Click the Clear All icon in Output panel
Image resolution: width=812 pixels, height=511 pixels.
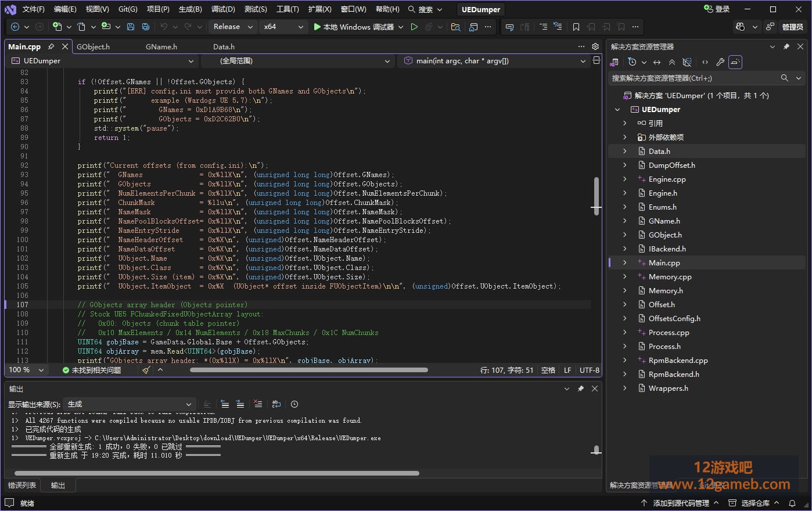[x=258, y=404]
